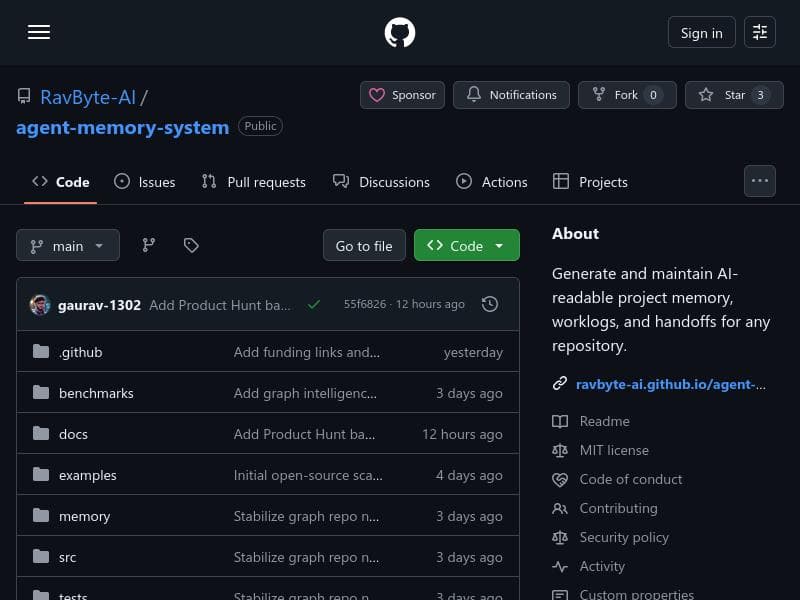Click folder icon beside examples
Viewport: 800px width, 600px height.
41,474
